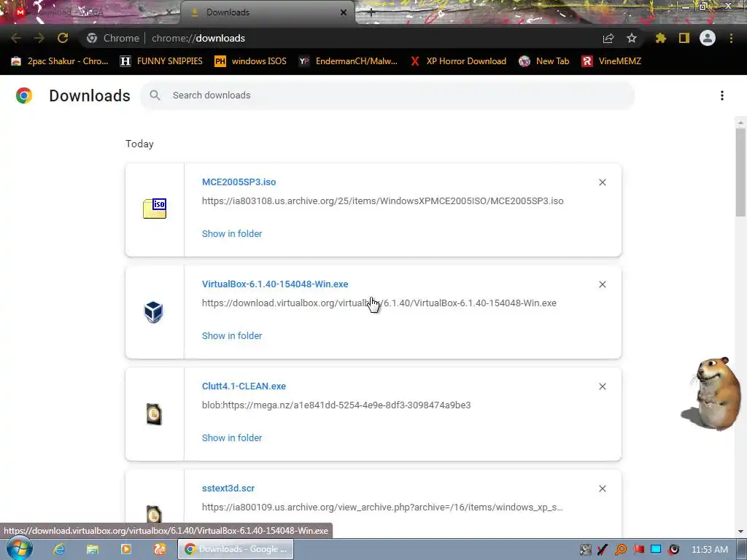Launch Windows Media Player from taskbar
747x560 pixels.
pos(126,549)
